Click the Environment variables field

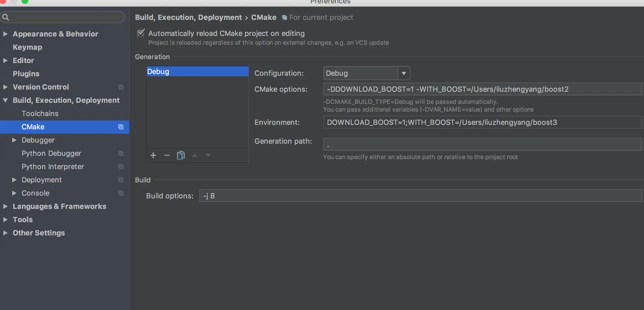(x=481, y=122)
